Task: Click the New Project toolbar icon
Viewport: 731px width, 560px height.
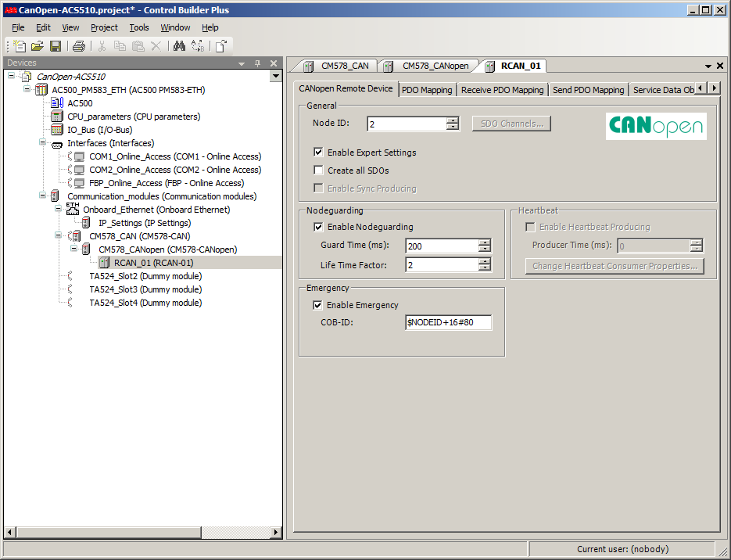Action: tap(20, 46)
